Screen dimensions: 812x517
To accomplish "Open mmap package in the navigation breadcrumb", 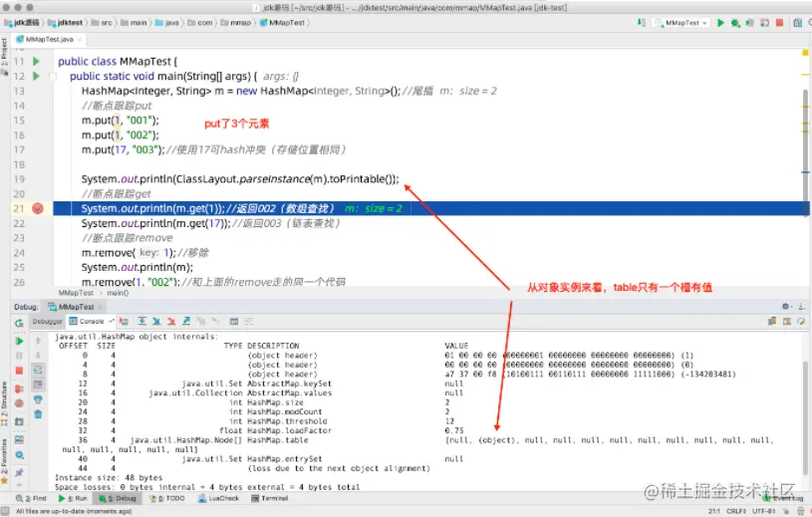I will (236, 23).
